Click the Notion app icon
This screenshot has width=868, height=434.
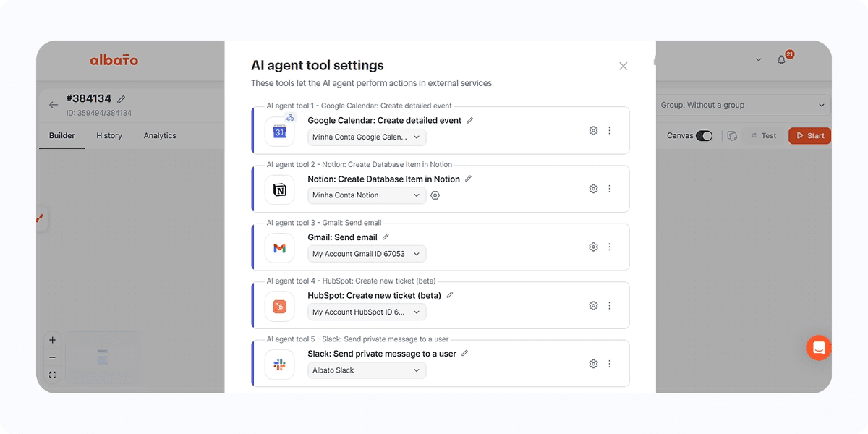[280, 190]
